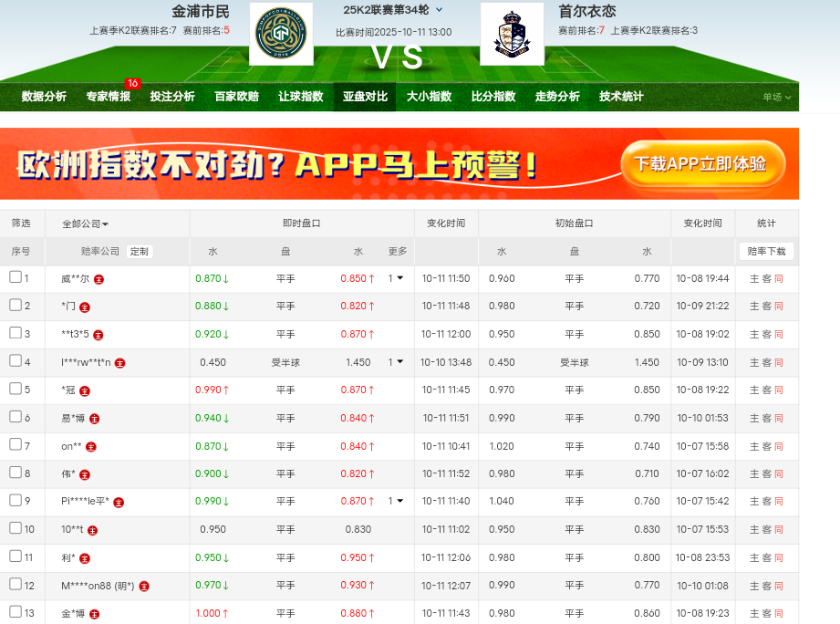Screen dimensions: 840x624
Task: Tick the checkbox for row 6 易*博
Action: pos(16,417)
